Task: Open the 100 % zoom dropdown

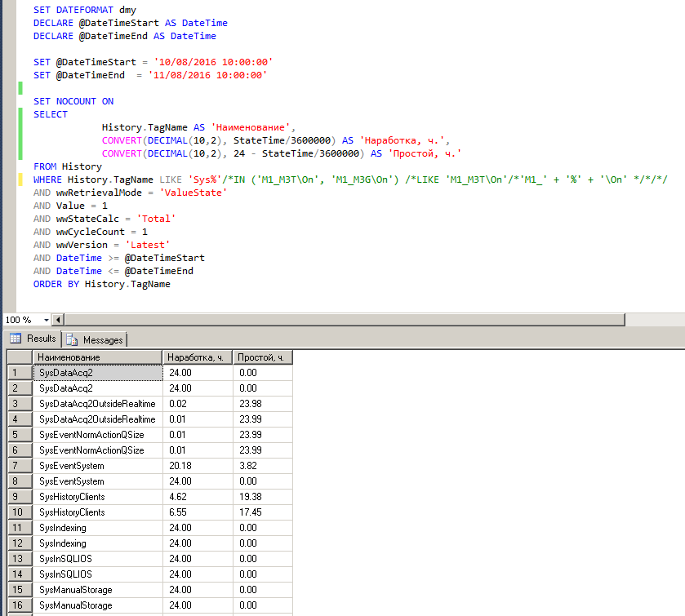Action: (x=46, y=320)
